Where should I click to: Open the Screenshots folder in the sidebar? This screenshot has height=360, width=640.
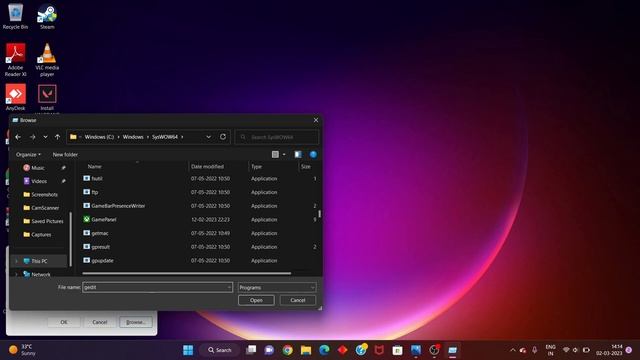pyautogui.click(x=44, y=195)
